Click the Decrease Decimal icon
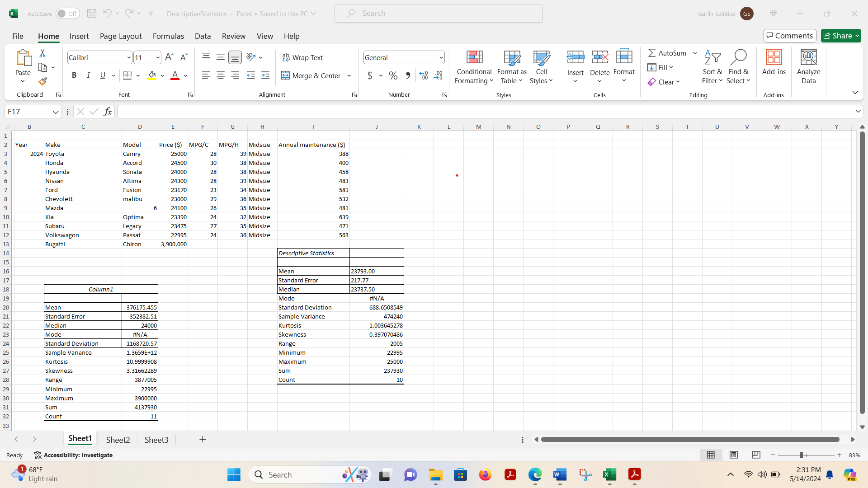The width and height of the screenshot is (868, 488). pos(438,75)
